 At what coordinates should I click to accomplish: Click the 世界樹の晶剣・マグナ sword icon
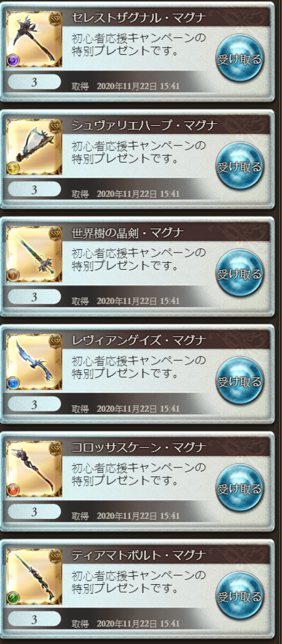(35, 254)
